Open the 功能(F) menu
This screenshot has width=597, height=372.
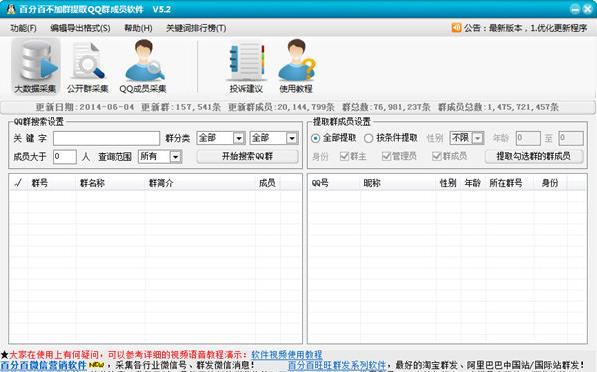[23, 28]
